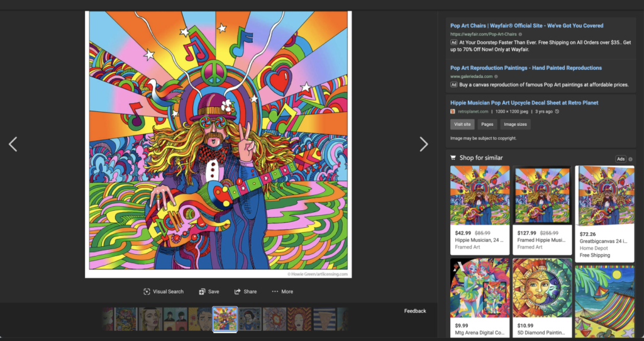644x341 pixels.
Task: Select the highlighted hippie musician filmstrip thumbnail
Action: [x=225, y=319]
